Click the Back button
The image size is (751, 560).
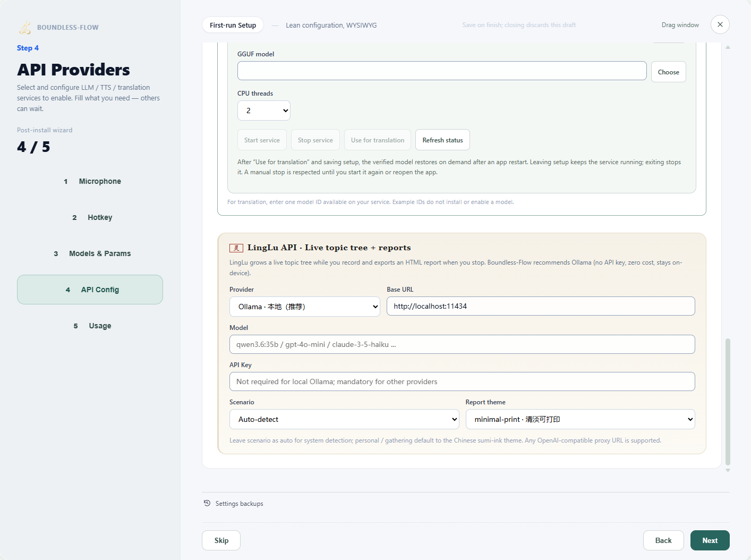coord(663,540)
